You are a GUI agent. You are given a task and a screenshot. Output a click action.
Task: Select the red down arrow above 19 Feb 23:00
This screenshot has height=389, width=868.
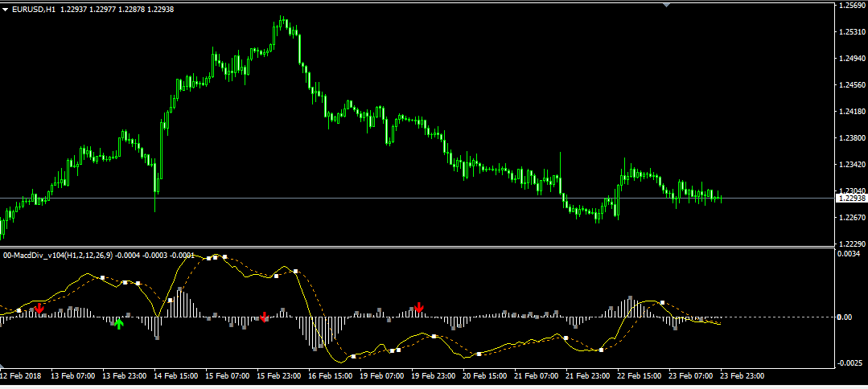coord(418,307)
